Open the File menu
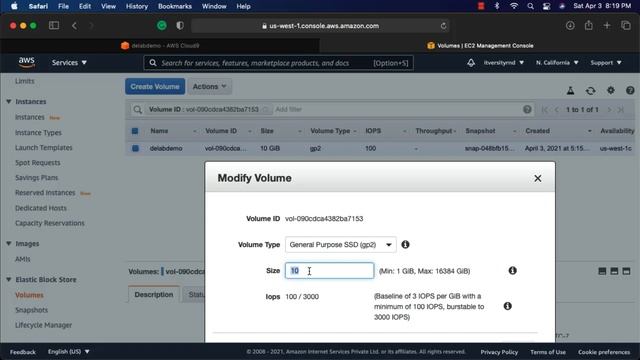 (x=63, y=6)
